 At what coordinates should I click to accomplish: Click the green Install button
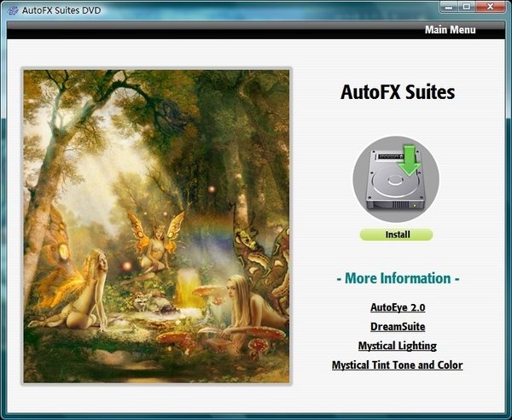(397, 235)
